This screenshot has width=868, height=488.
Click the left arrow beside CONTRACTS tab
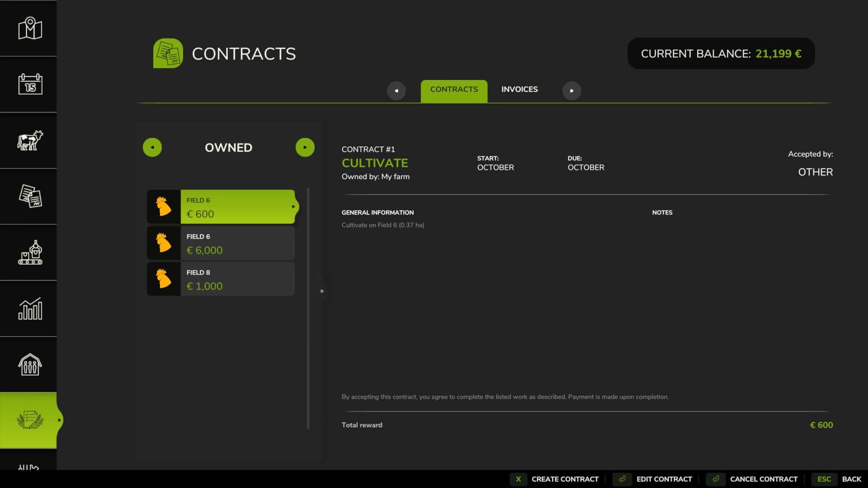pos(396,90)
